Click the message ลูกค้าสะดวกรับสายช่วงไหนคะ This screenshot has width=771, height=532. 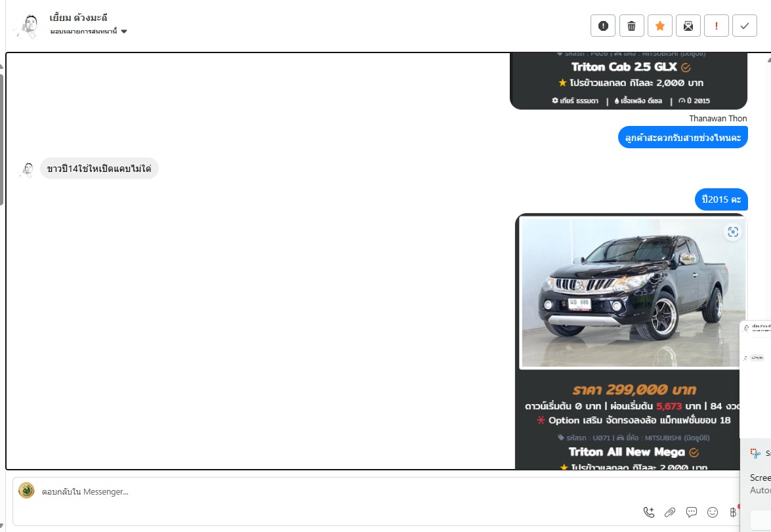683,137
